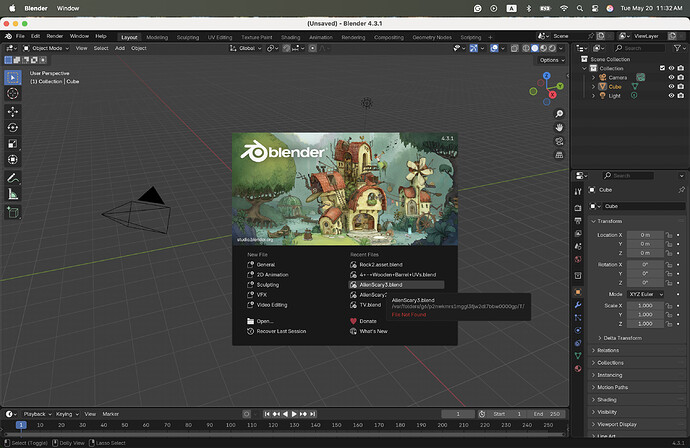This screenshot has height=448, width=690.
Task: Select the Move tool
Action: 13,112
